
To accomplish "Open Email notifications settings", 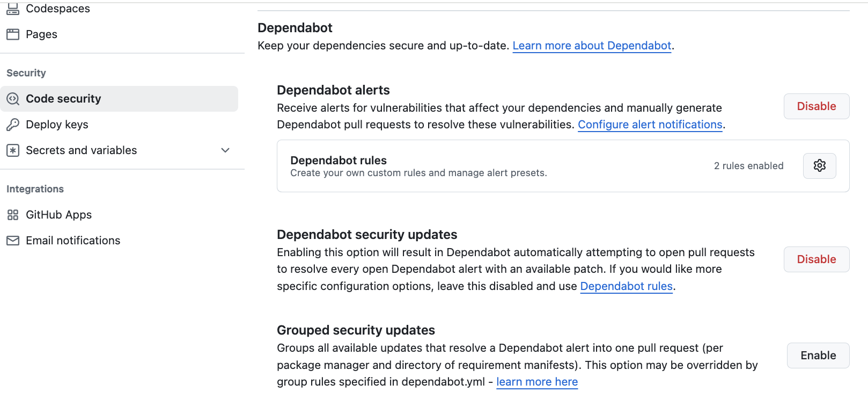I will point(73,240).
